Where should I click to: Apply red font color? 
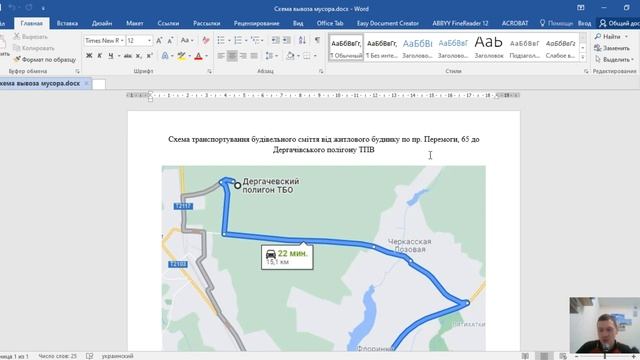(199, 56)
